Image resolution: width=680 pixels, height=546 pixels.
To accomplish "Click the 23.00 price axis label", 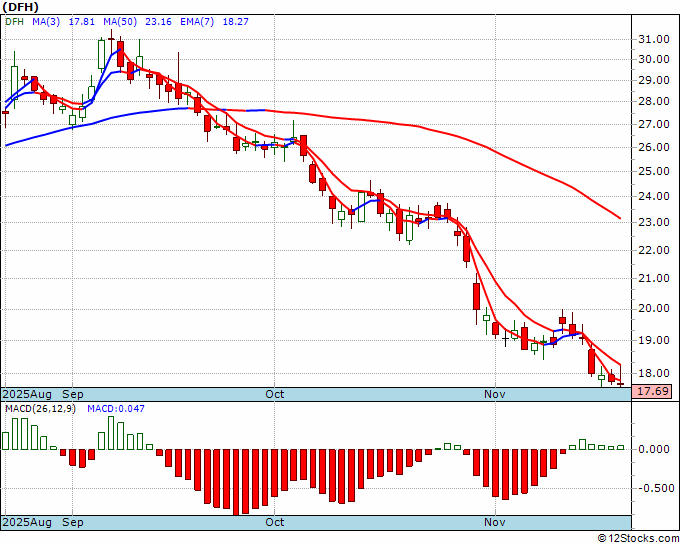I will pos(654,222).
